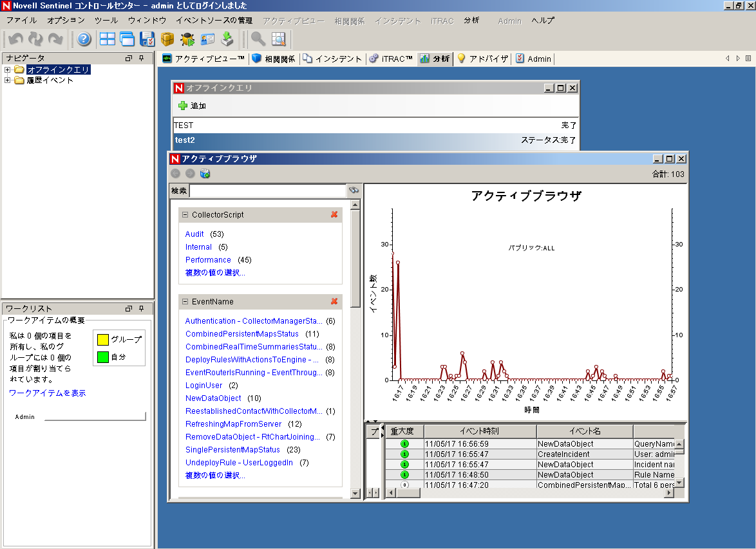Pin the ナビゲータ panel

(x=142, y=59)
